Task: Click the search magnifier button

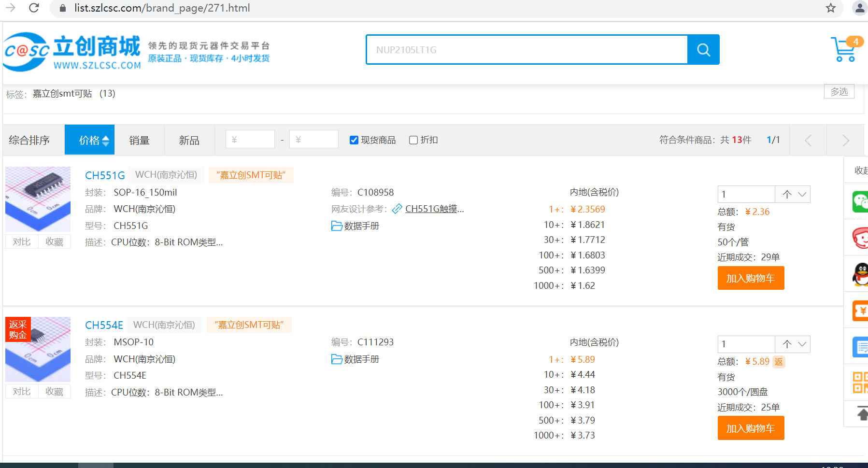Action: [x=703, y=49]
